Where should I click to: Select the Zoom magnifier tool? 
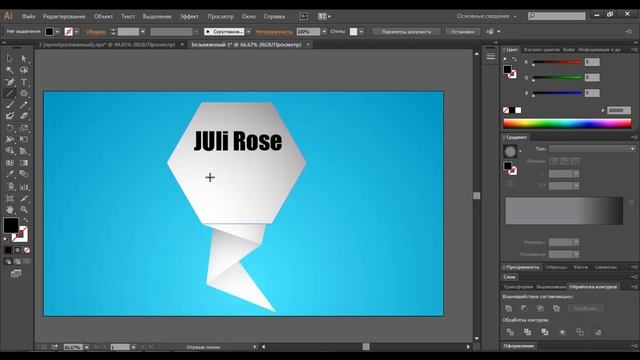(24, 210)
